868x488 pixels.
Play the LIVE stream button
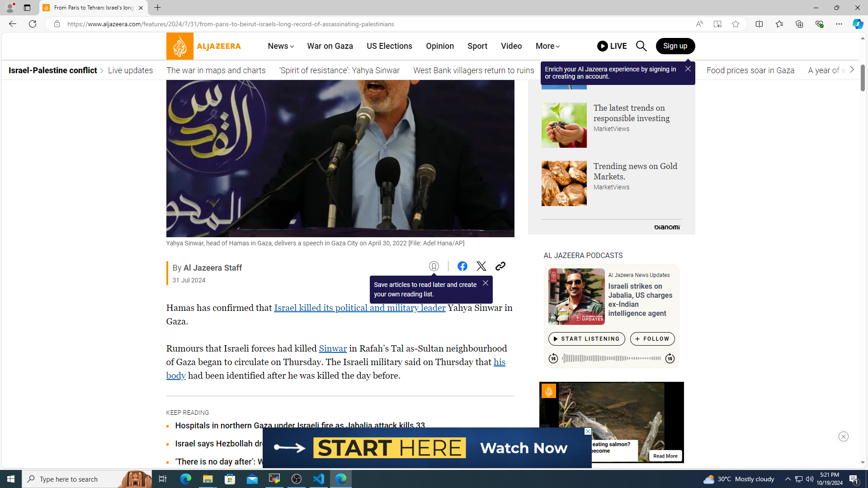click(x=612, y=46)
